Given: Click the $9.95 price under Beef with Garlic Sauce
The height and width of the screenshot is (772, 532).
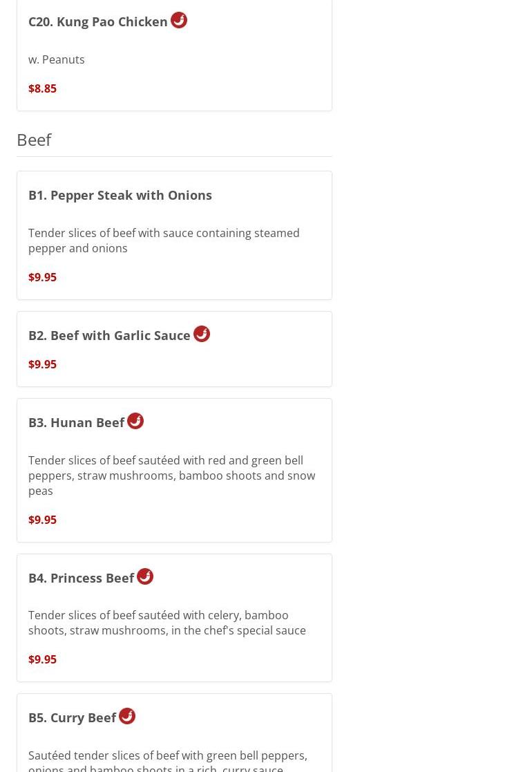Looking at the screenshot, I should pos(42,364).
